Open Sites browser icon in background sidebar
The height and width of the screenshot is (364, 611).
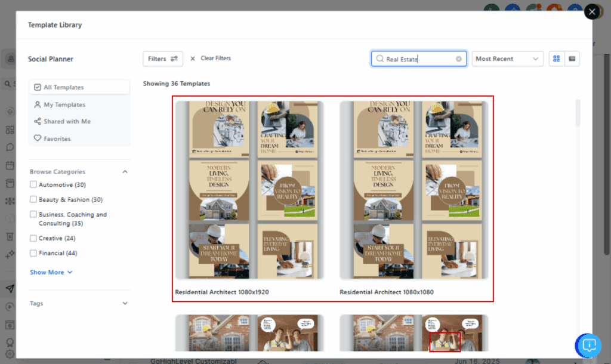(10, 325)
